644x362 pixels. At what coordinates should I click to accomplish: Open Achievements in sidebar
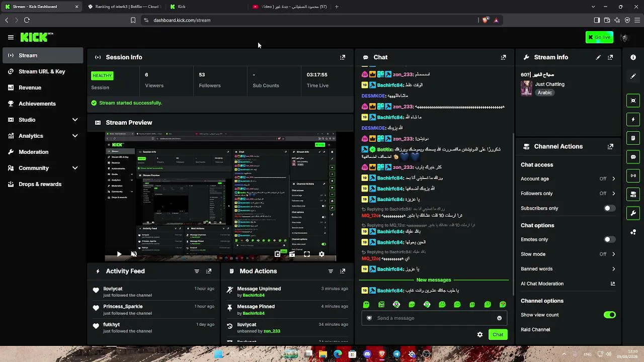pos(43,104)
